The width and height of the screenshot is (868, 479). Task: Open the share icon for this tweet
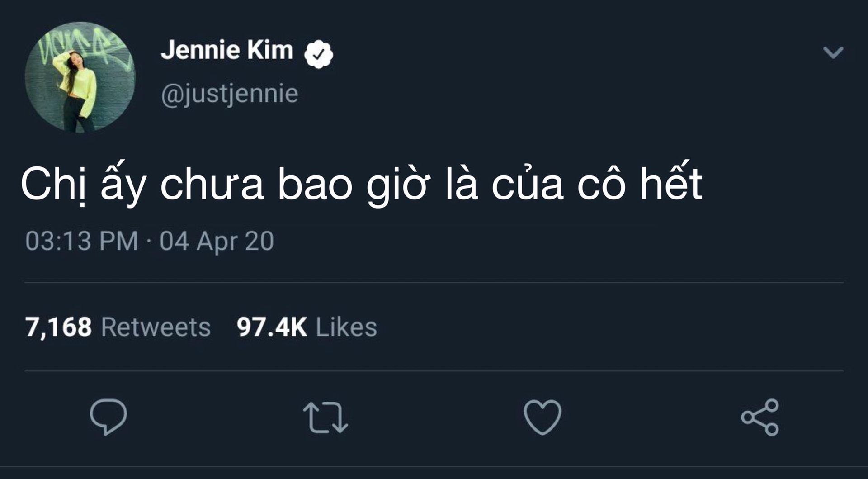click(x=759, y=417)
